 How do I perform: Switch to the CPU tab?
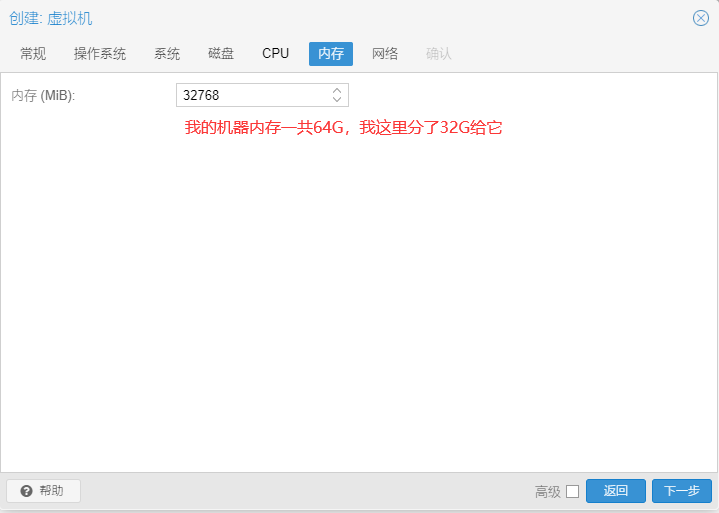(276, 53)
